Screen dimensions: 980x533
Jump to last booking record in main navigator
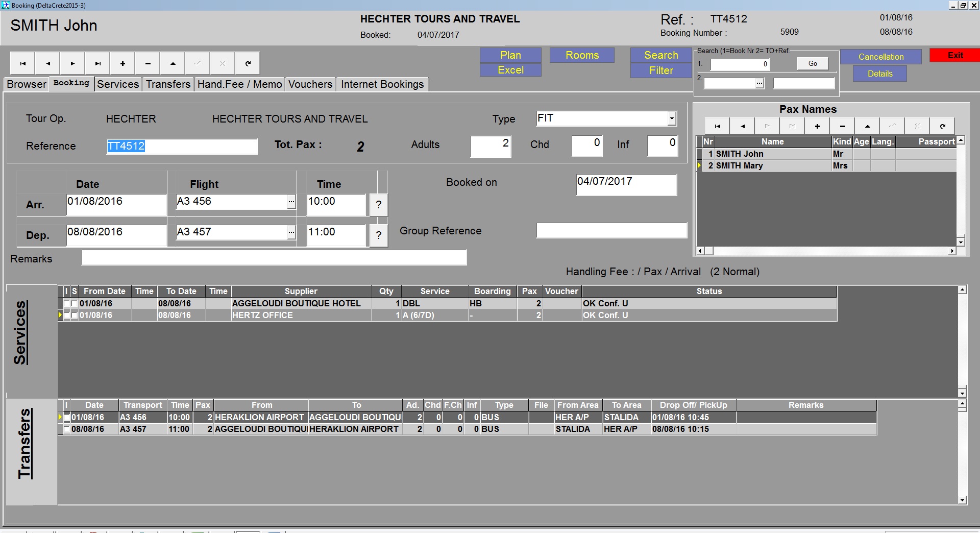point(97,64)
